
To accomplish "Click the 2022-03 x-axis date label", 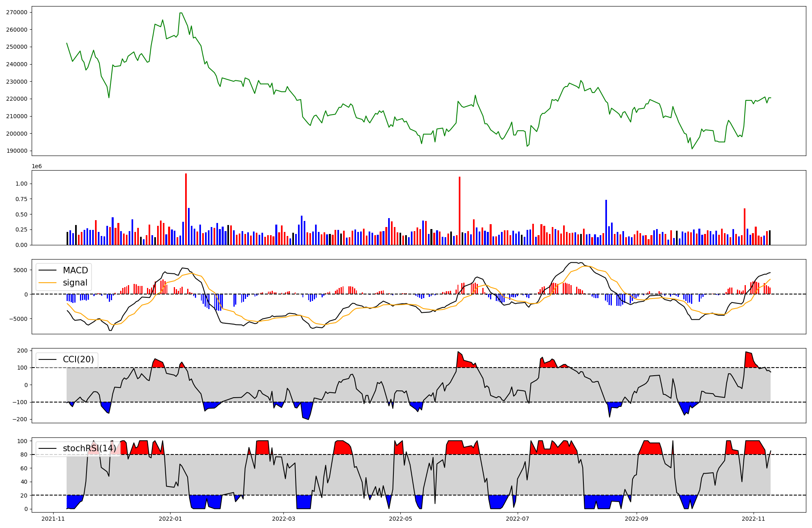I will (x=283, y=519).
